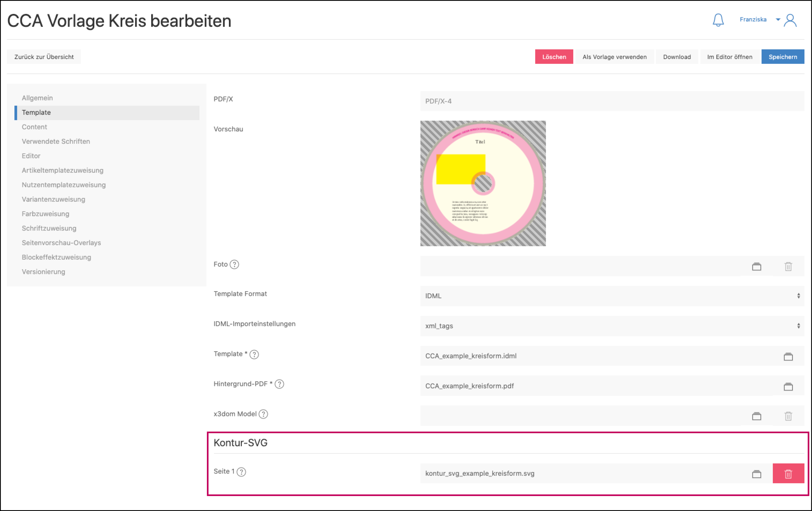Image resolution: width=812 pixels, height=511 pixels.
Task: Open the notifications bell
Action: [x=718, y=20]
